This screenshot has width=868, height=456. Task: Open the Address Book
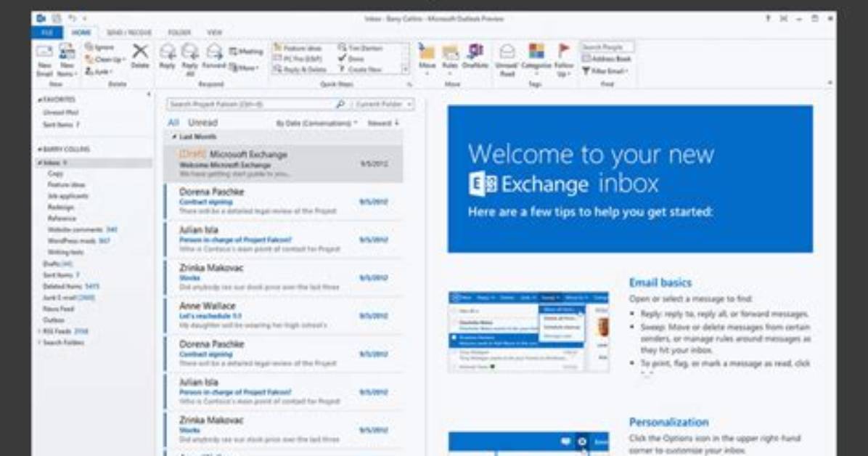pos(607,59)
